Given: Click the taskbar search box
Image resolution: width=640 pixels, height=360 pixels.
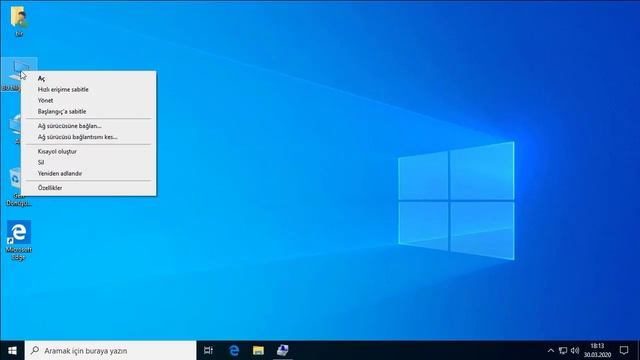Looking at the screenshot, I should pyautogui.click(x=111, y=351).
